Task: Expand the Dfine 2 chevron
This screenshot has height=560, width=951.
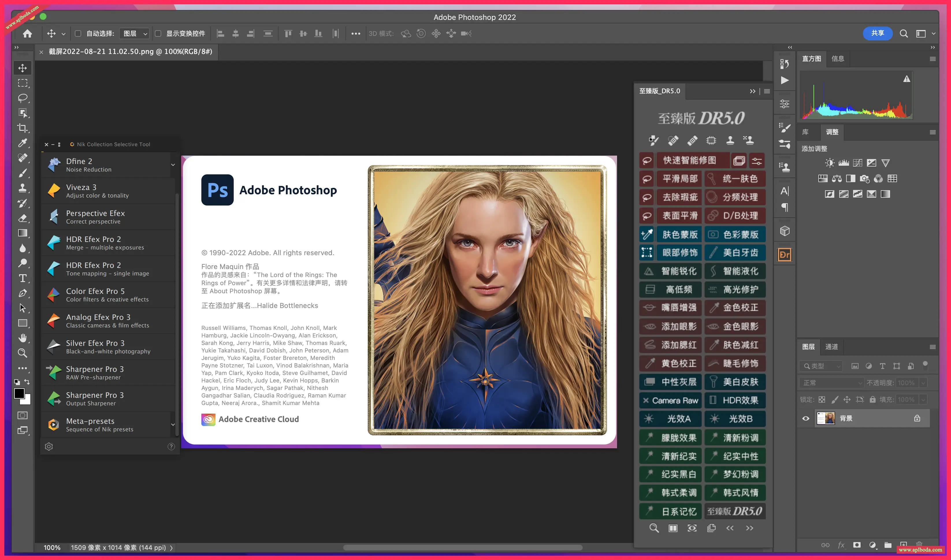Action: coord(173,165)
